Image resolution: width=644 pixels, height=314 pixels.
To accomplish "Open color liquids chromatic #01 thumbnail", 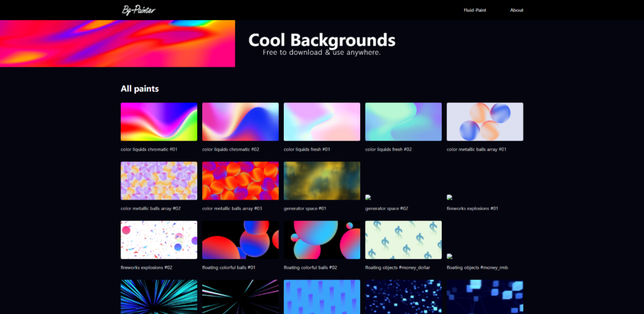I will [x=159, y=122].
